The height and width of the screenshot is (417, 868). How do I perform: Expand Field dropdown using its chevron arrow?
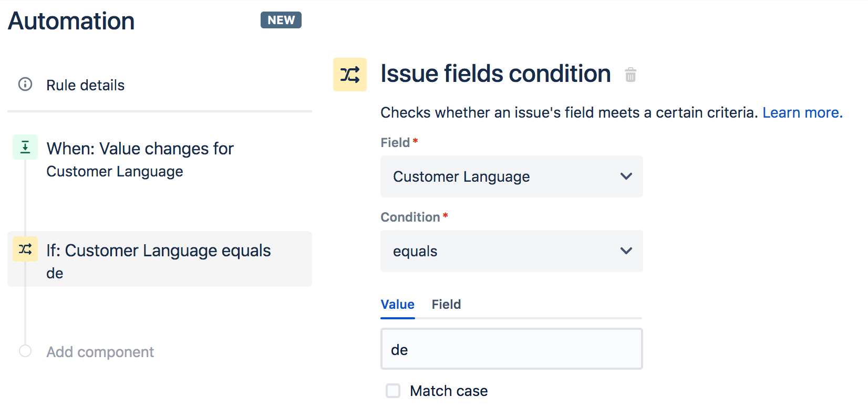pos(626,176)
